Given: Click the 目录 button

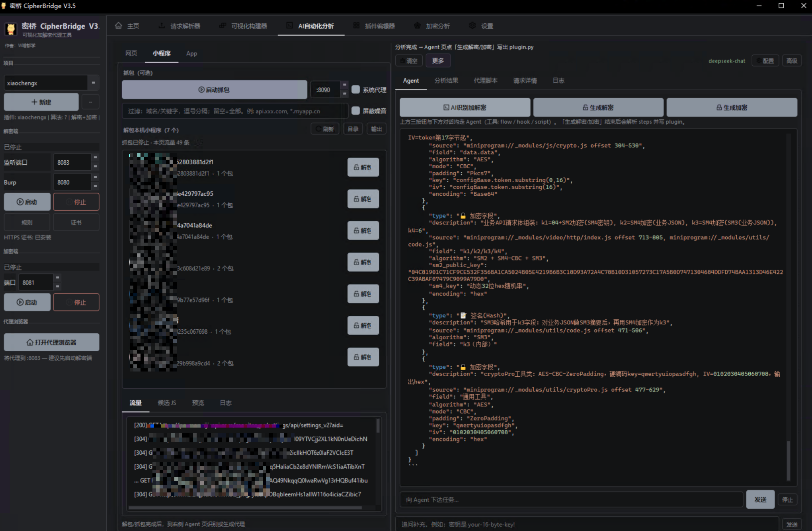Looking at the screenshot, I should 353,129.
